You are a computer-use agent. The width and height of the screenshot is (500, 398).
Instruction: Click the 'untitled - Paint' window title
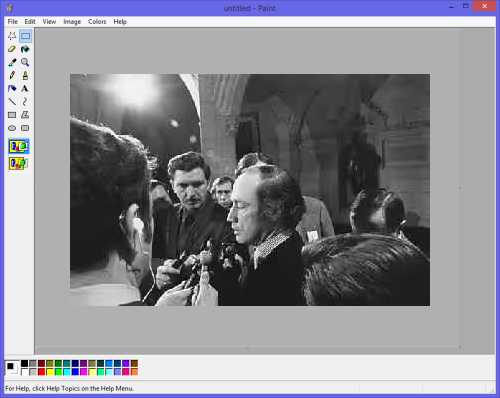tap(249, 8)
